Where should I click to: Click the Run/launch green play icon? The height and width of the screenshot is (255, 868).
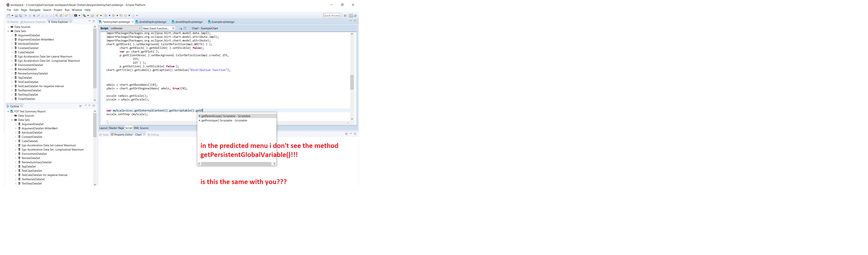84,15
